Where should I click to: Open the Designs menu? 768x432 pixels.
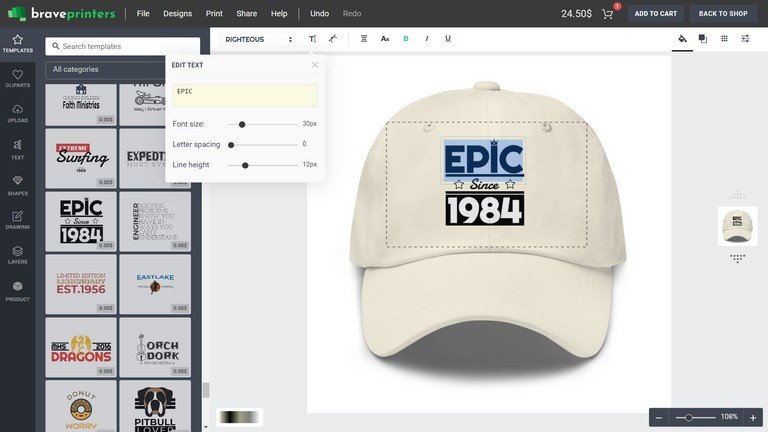point(177,14)
